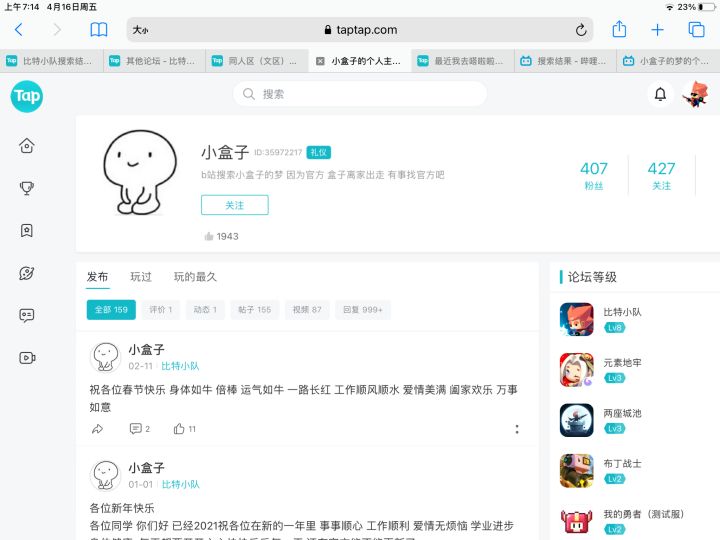Open 元素地牢 forum icon
Viewport: 720px width, 540px height.
(x=577, y=370)
